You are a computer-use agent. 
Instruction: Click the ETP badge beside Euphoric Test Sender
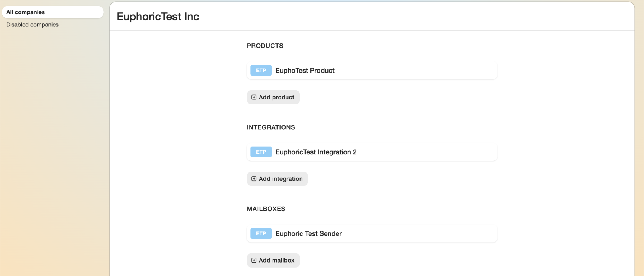(x=261, y=233)
